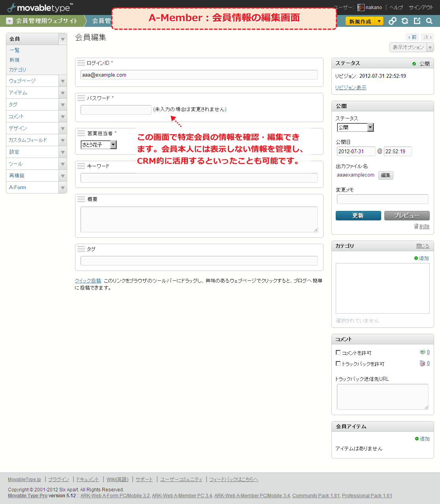440x504 pixels.
Task: Click the green plus add category icon
Action: 416,258
